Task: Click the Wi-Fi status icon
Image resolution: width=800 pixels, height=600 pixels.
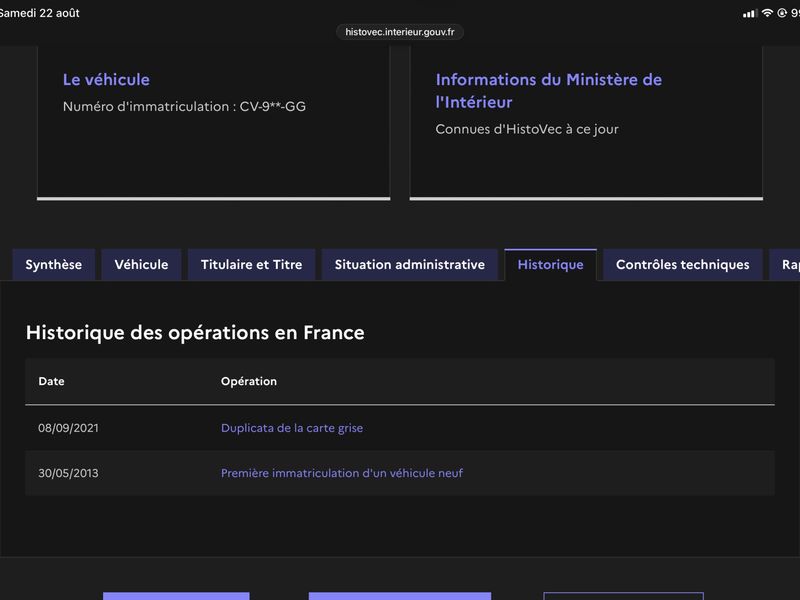Action: point(767,13)
